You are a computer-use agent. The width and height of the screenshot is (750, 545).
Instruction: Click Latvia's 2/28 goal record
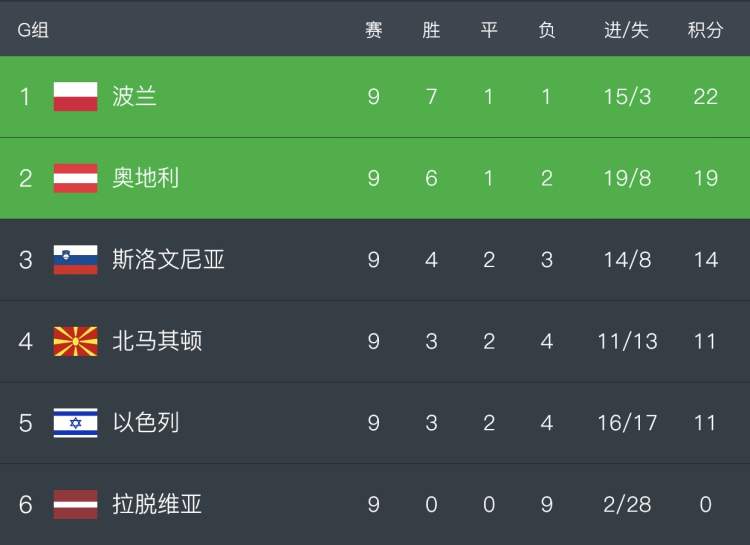pos(627,505)
